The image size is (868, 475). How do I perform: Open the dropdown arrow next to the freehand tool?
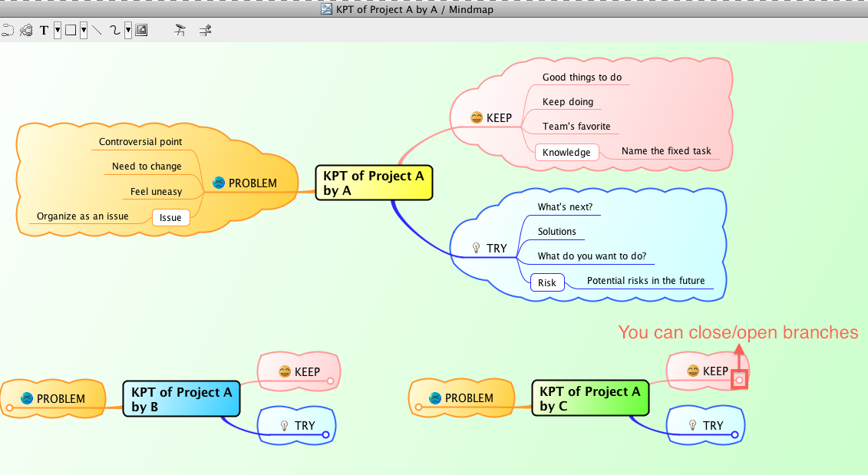127,31
